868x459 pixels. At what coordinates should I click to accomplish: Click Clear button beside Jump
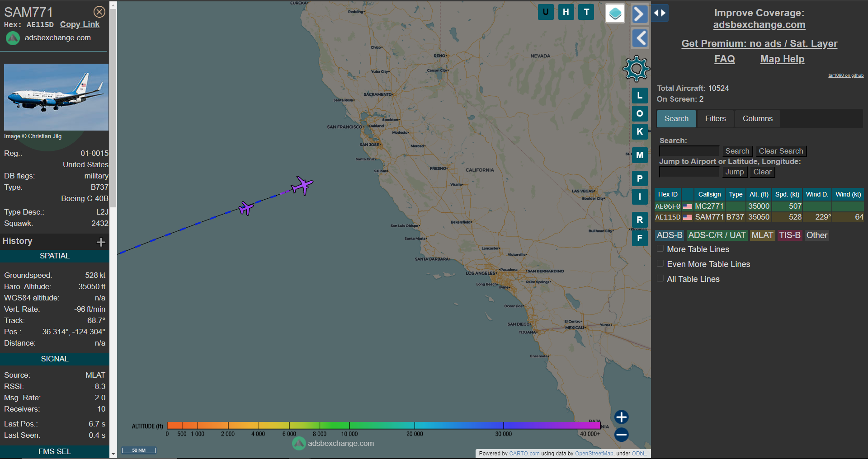(762, 172)
